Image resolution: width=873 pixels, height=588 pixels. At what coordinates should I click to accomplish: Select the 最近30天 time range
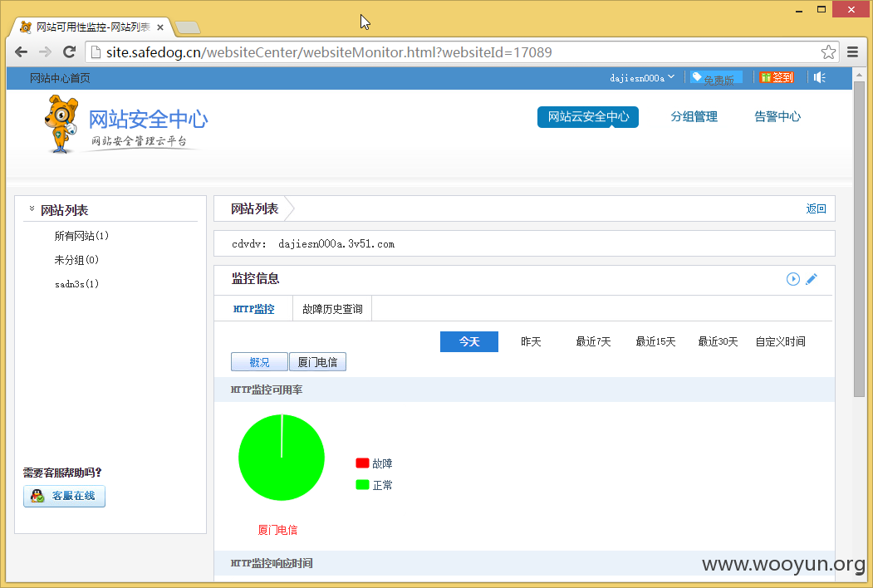[x=718, y=341]
